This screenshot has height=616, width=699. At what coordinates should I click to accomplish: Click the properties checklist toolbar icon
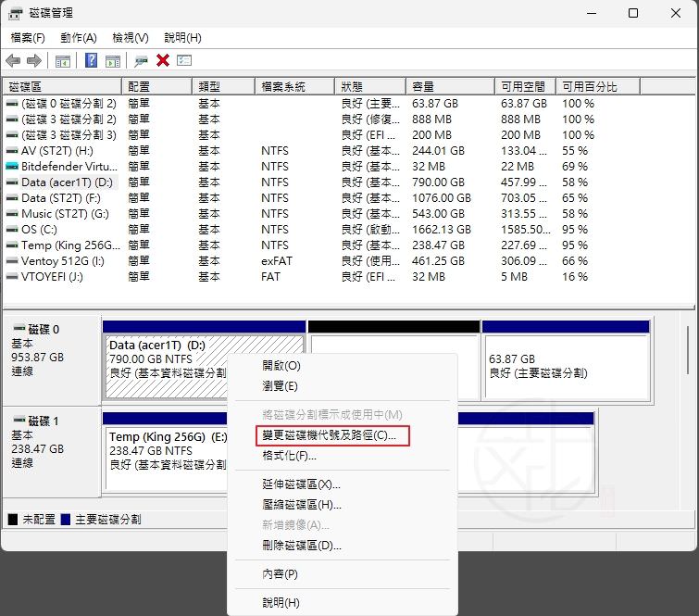[x=184, y=60]
